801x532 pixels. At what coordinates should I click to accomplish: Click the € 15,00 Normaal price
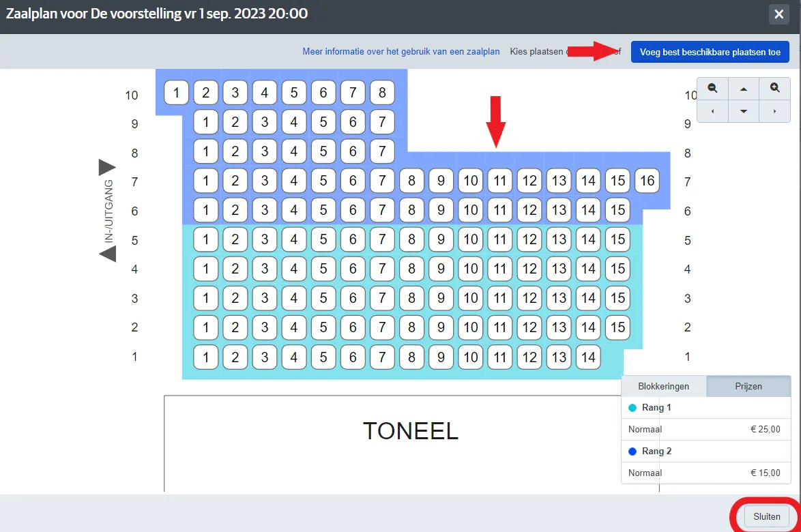pyautogui.click(x=766, y=473)
